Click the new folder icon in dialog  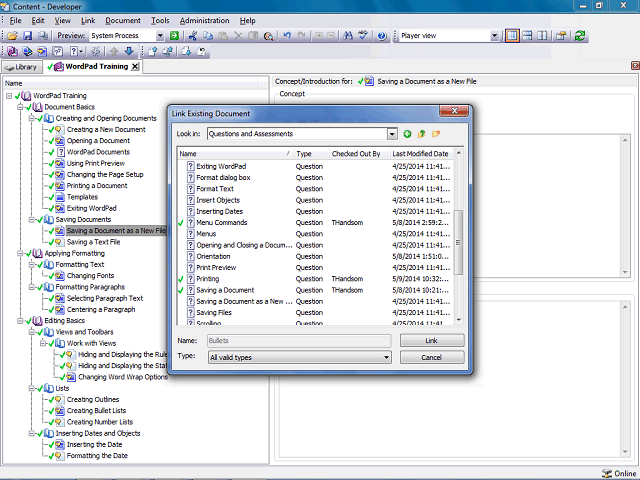pyautogui.click(x=436, y=134)
